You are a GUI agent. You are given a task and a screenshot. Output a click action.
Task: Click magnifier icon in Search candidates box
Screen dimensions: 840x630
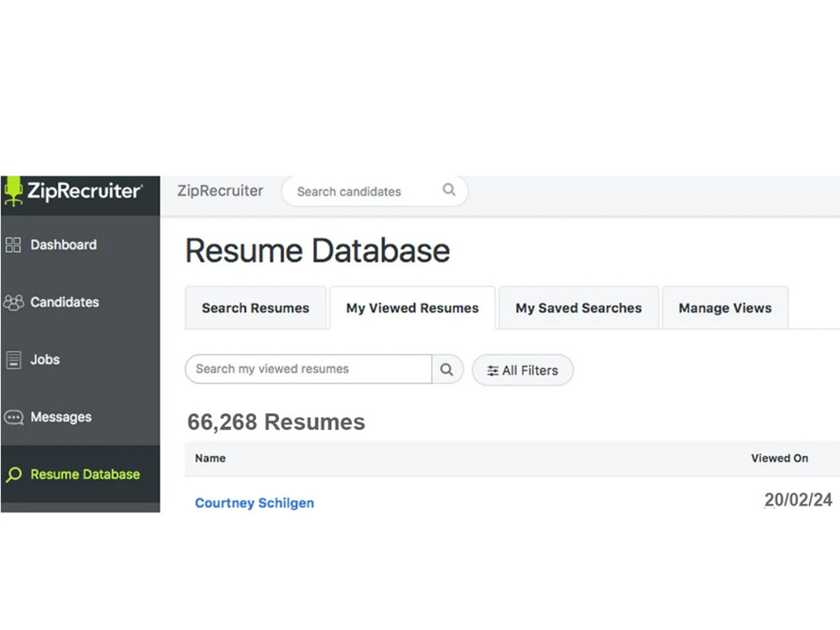(449, 190)
